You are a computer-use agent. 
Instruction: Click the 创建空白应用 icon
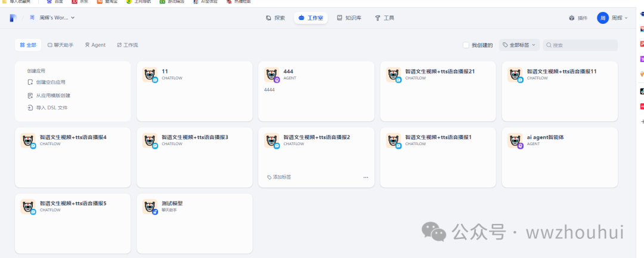[30, 82]
